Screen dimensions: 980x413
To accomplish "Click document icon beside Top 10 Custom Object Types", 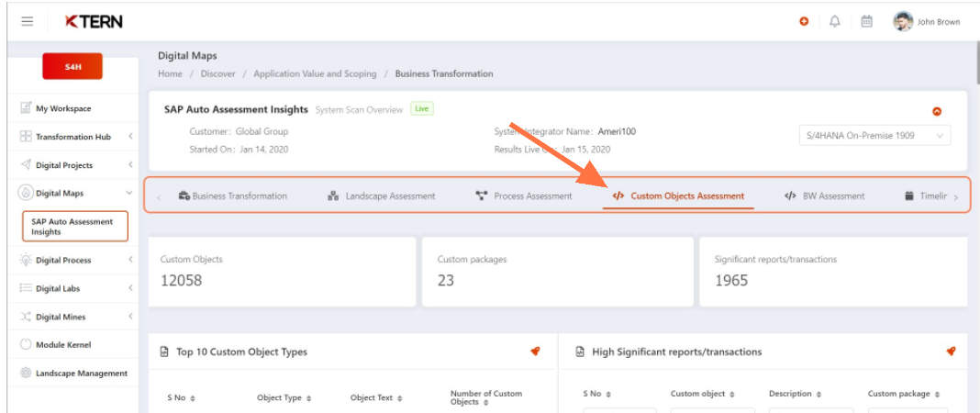I will tap(164, 352).
